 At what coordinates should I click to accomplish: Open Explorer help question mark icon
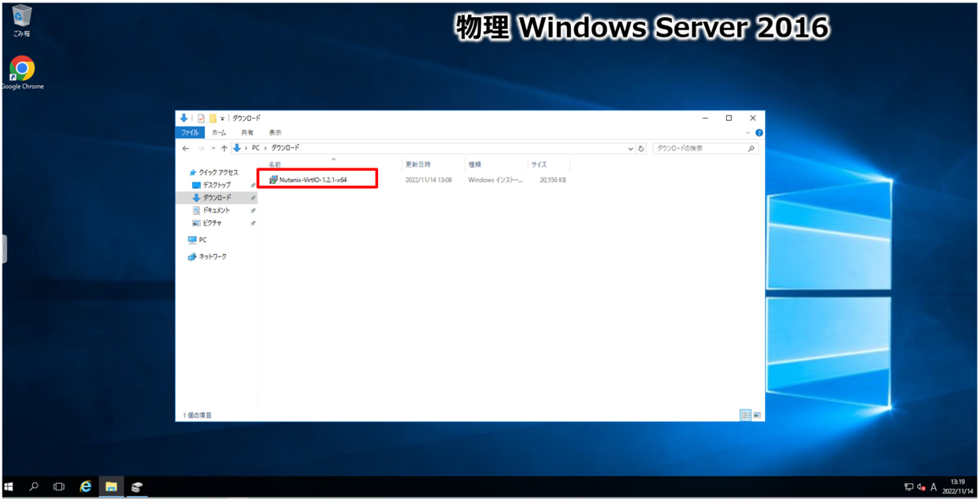pyautogui.click(x=759, y=132)
